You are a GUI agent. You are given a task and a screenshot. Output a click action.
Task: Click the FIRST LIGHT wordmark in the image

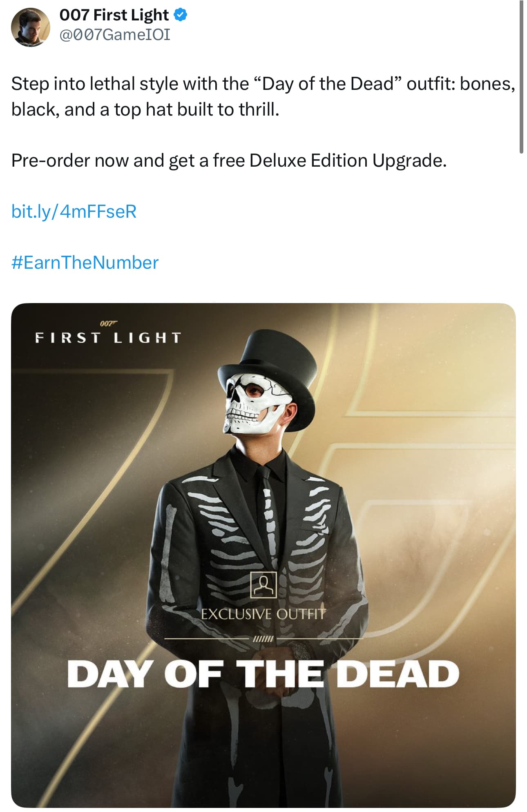coord(108,338)
